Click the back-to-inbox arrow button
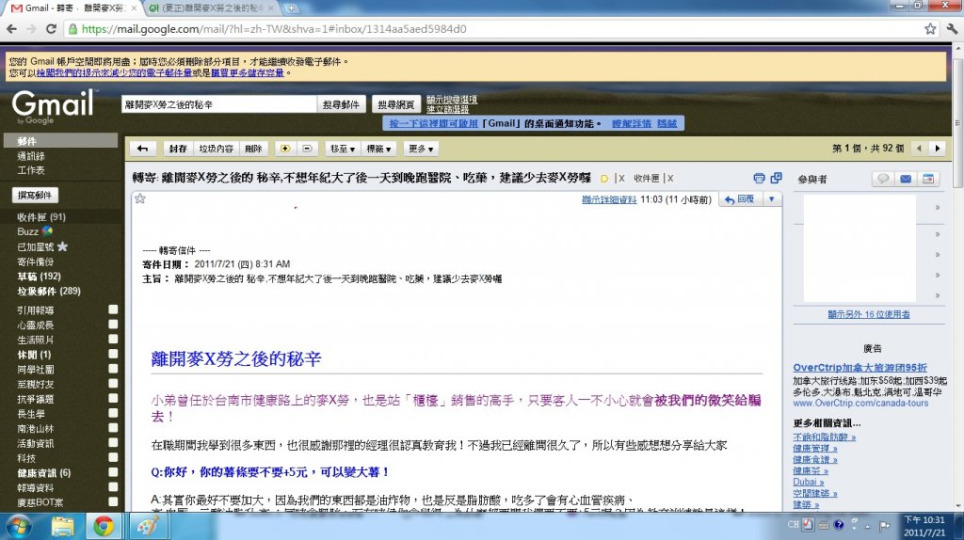Viewport: 964px width, 540px height. tap(143, 148)
